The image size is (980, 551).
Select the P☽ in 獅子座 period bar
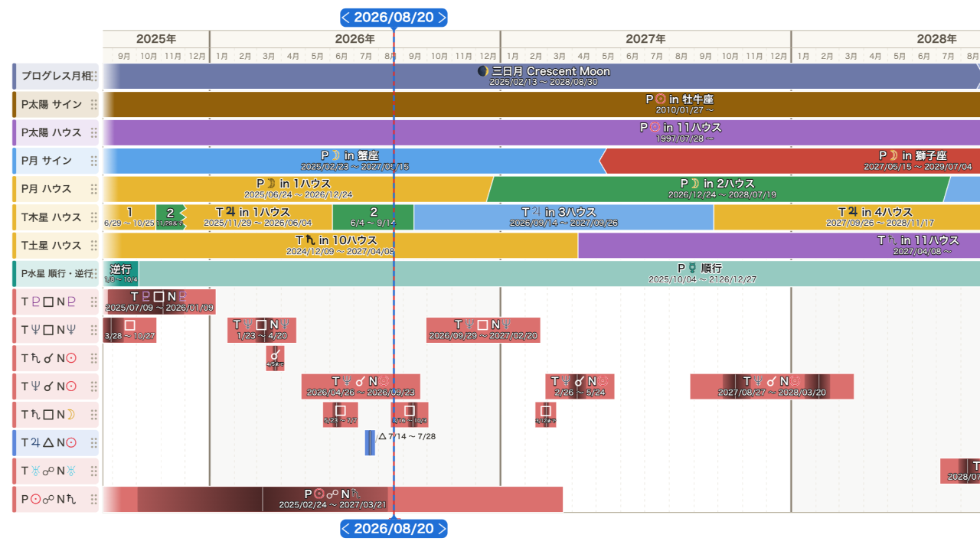(791, 161)
